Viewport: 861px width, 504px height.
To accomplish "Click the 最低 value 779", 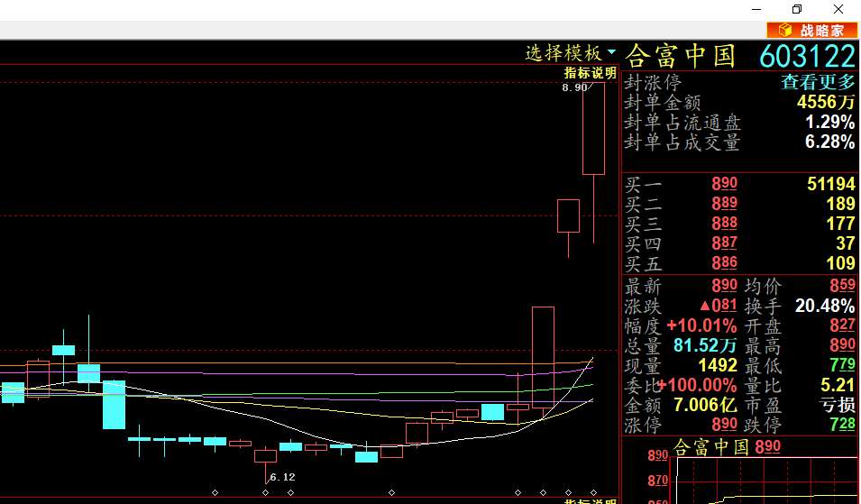I will [843, 365].
